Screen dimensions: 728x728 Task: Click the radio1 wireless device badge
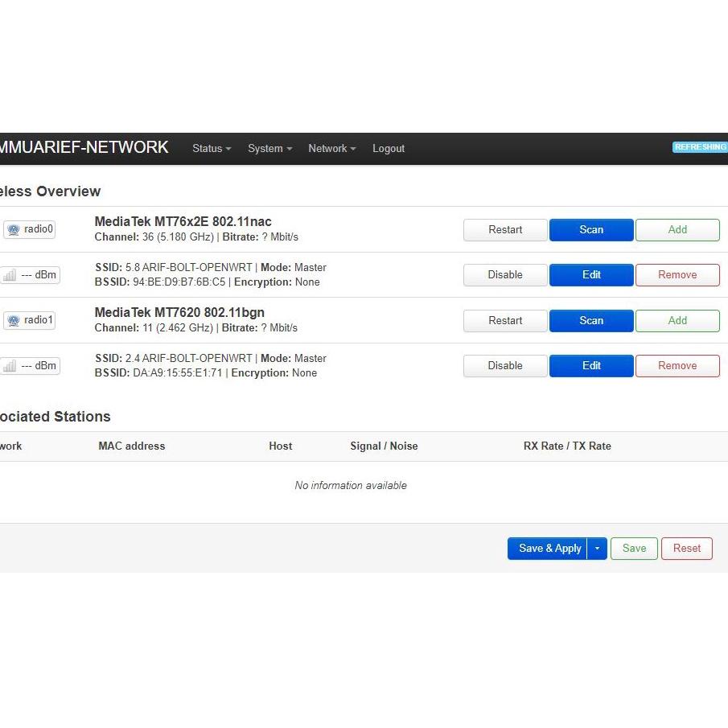(x=30, y=320)
